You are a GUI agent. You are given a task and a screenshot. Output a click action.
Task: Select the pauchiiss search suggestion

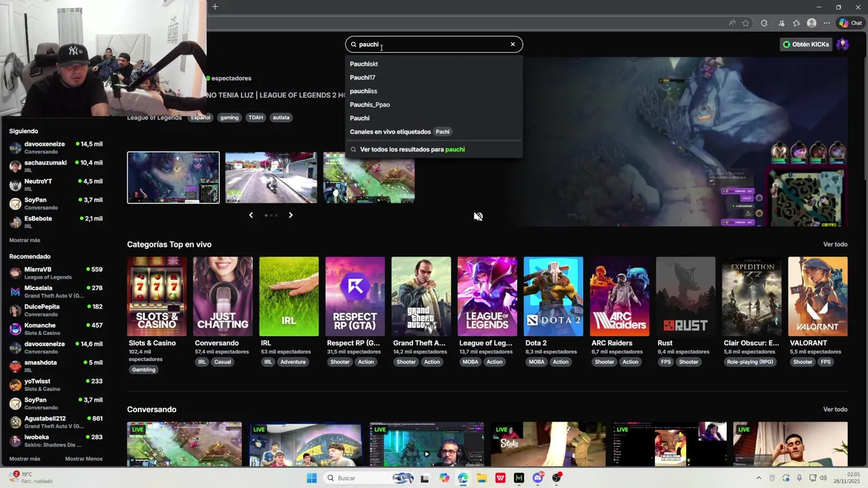434,91
